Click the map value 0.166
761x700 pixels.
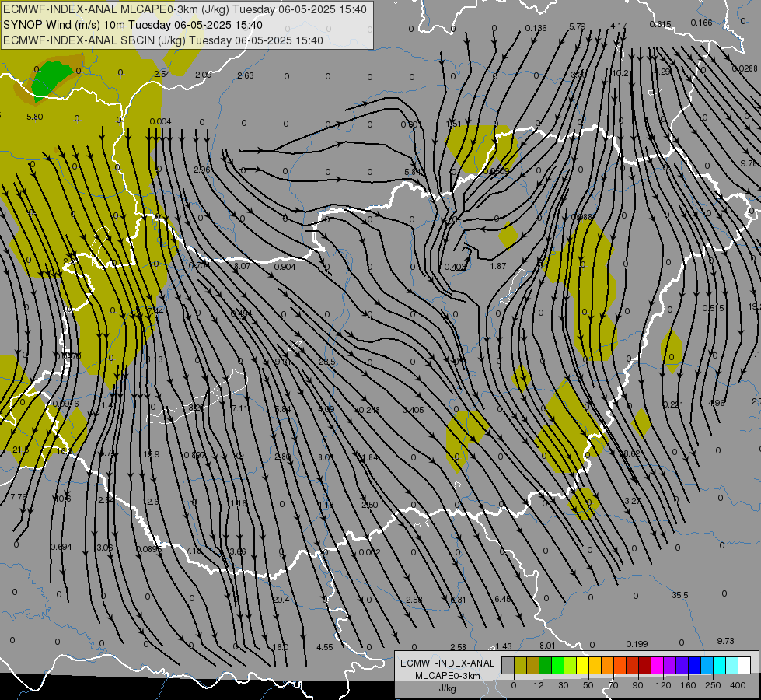[x=701, y=23]
